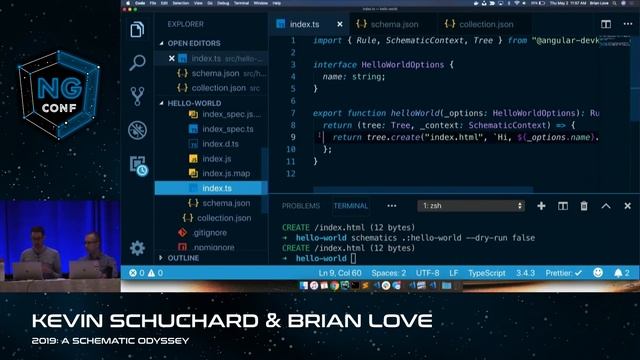This screenshot has width=640, height=360.
Task: Open the Source Control view
Action: pos(137,96)
